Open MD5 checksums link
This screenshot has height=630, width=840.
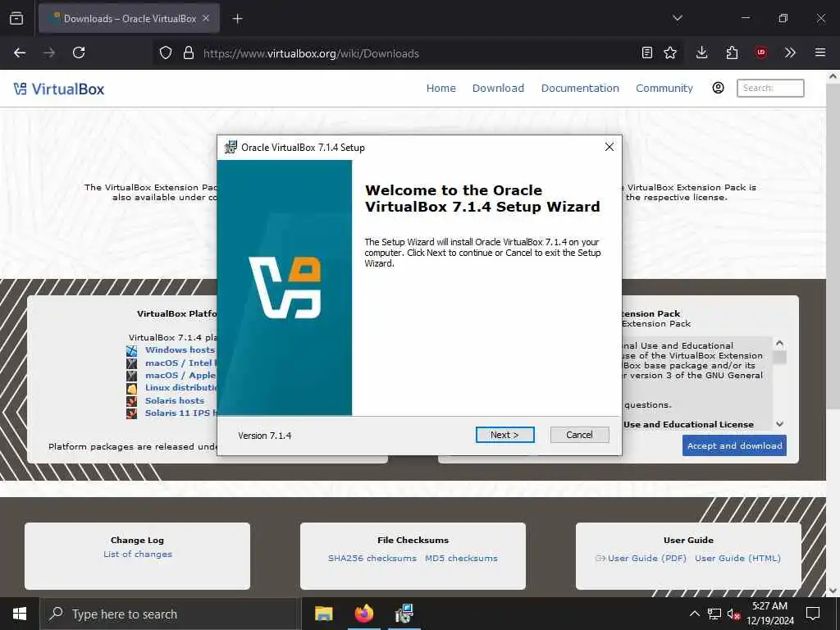coord(461,558)
